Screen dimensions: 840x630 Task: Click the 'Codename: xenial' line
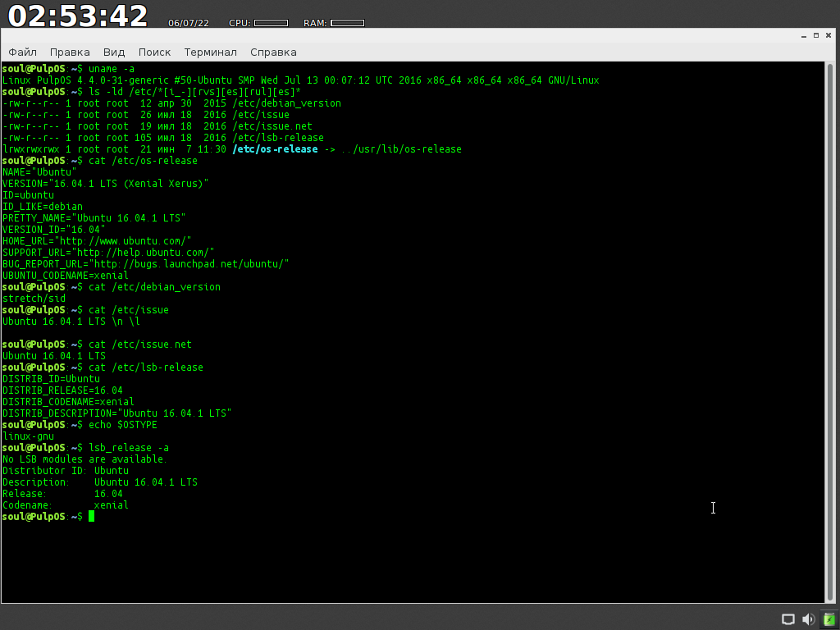(x=66, y=505)
